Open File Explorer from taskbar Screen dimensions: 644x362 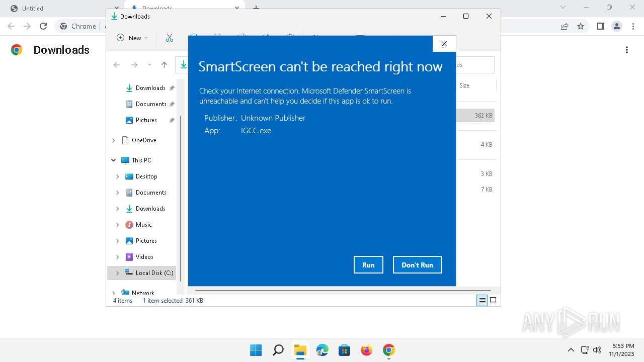[300, 350]
